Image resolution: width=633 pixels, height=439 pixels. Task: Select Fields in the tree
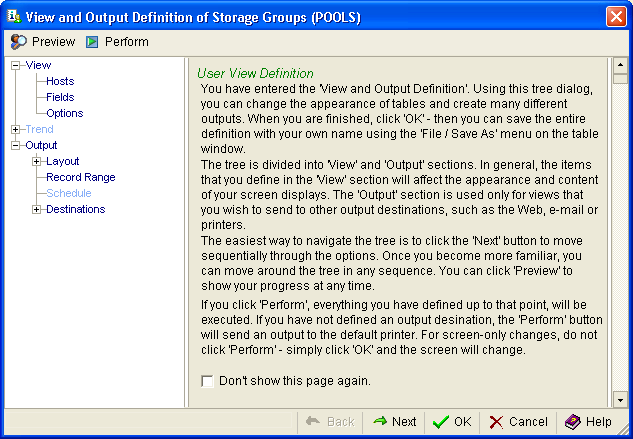tap(60, 97)
